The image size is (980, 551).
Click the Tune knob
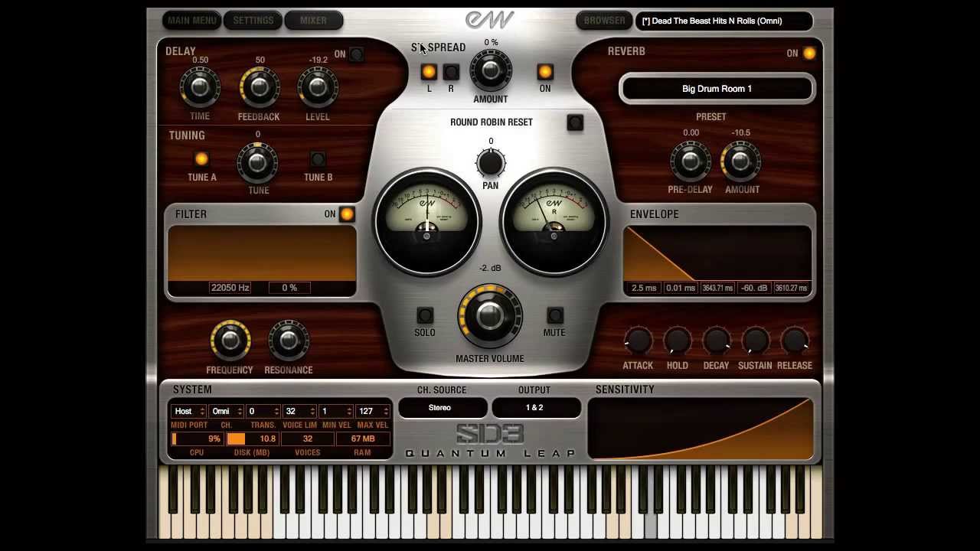tap(258, 161)
